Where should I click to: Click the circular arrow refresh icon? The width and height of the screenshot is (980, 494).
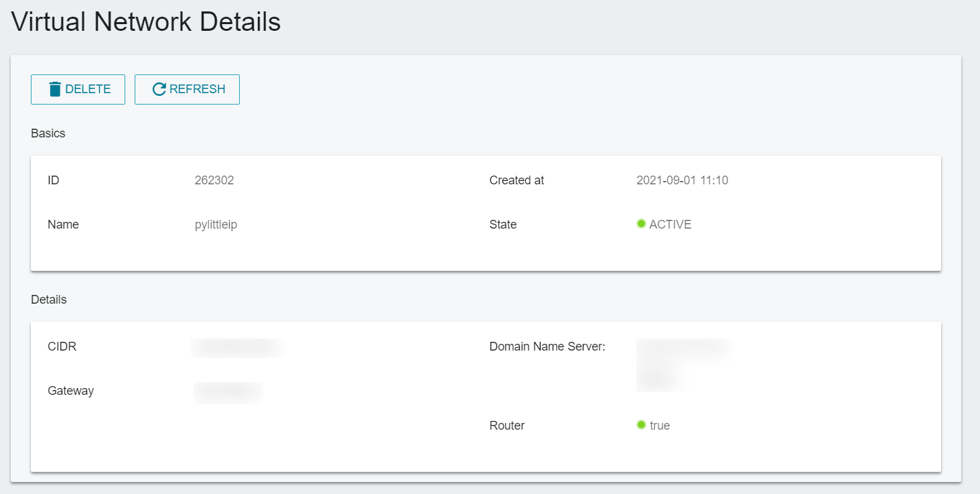tap(159, 89)
